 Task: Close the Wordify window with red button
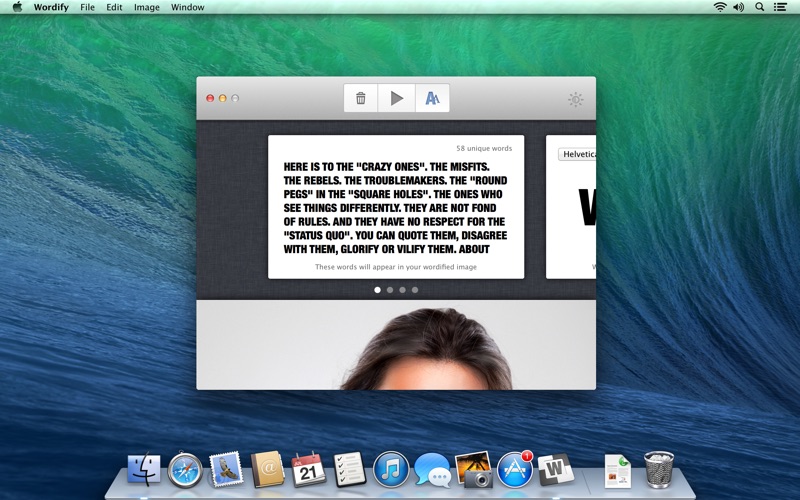[210, 98]
